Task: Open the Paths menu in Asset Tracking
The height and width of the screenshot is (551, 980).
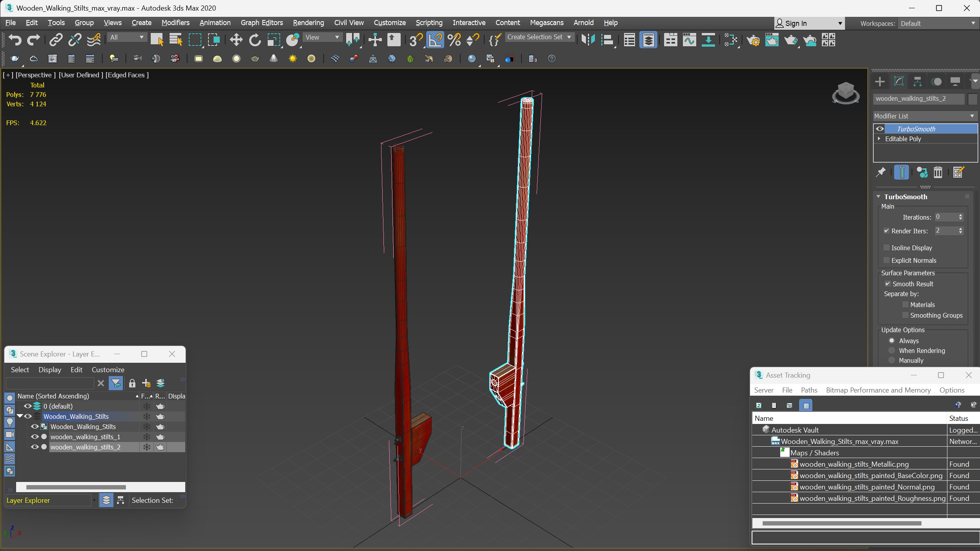Action: pos(808,390)
